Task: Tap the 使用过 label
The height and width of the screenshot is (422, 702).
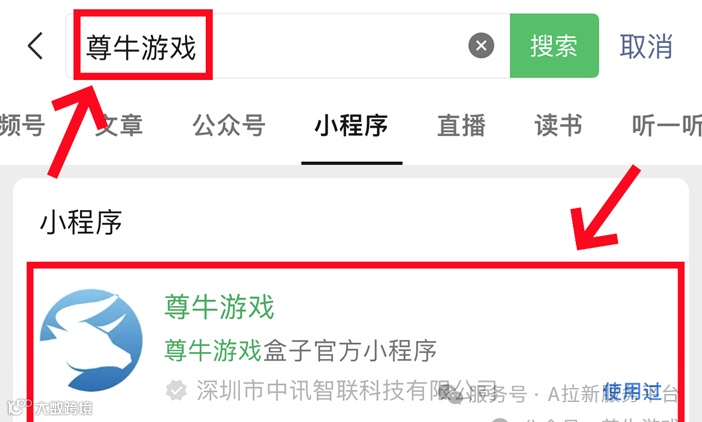Action: tap(632, 392)
